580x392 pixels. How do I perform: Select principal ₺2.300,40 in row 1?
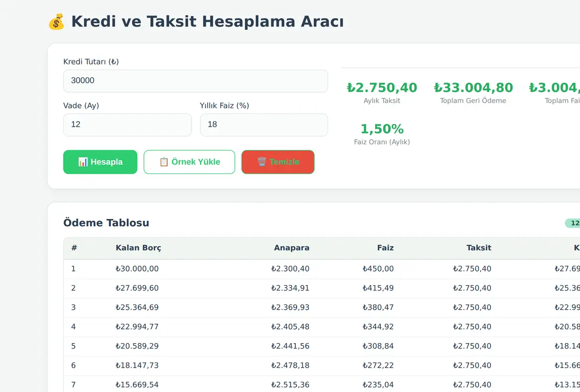[290, 269]
